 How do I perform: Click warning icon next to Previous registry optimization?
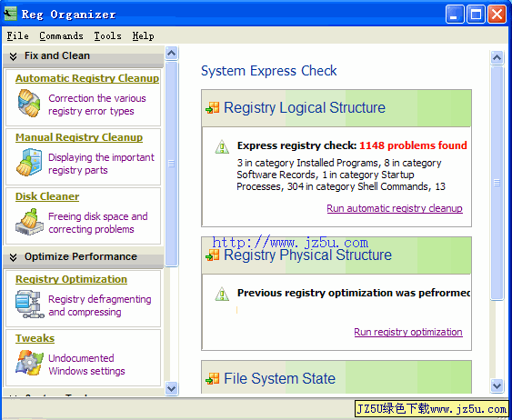(x=222, y=294)
